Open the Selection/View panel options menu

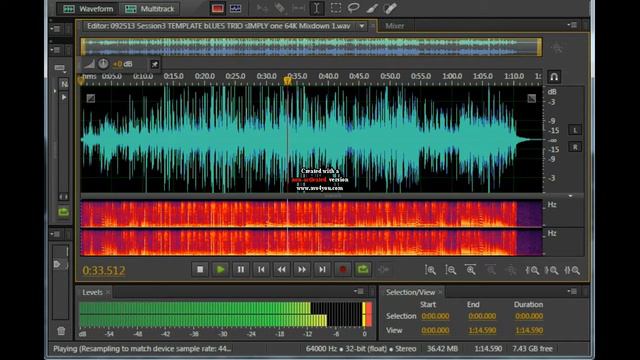[x=572, y=291]
